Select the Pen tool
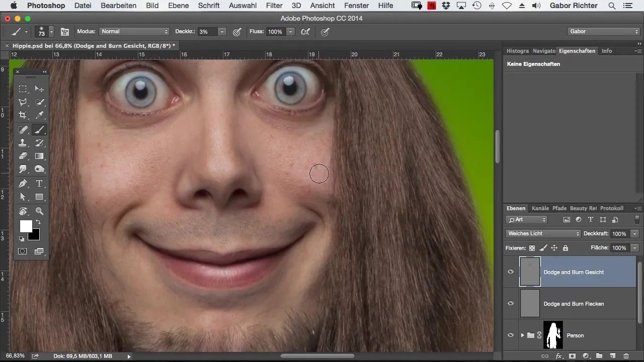 tap(23, 184)
